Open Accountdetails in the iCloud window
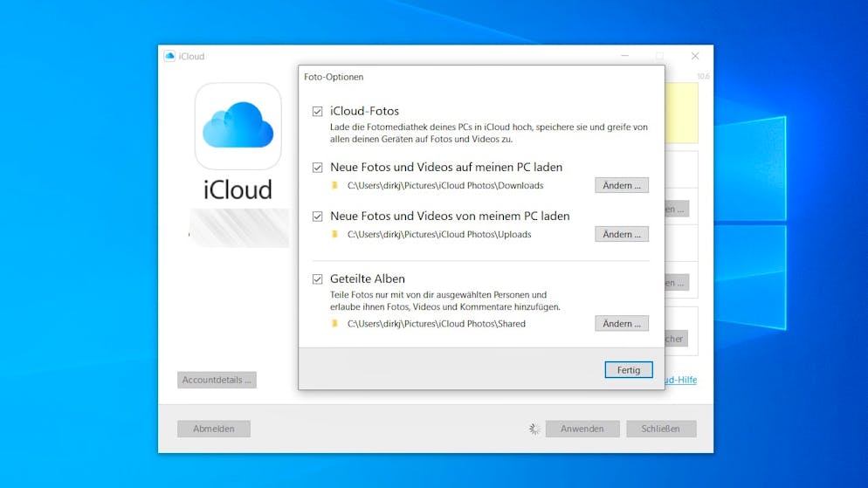 point(217,380)
